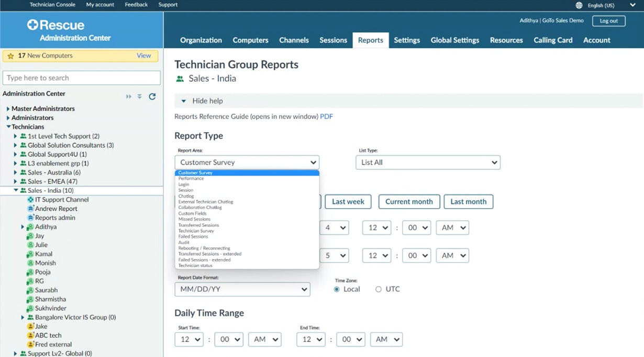Click the Log out button
Viewport: 644px width, 357px height.
(x=609, y=21)
